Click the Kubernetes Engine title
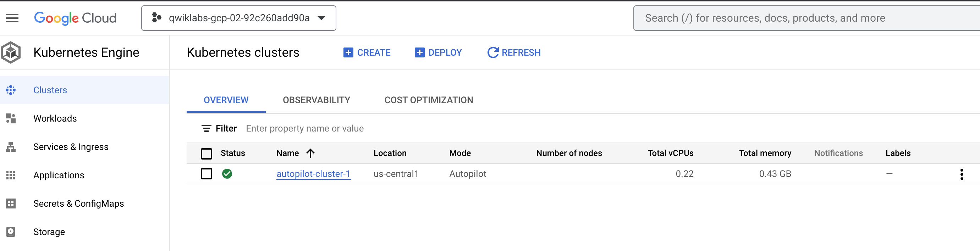This screenshot has height=251, width=980. pos(86,52)
